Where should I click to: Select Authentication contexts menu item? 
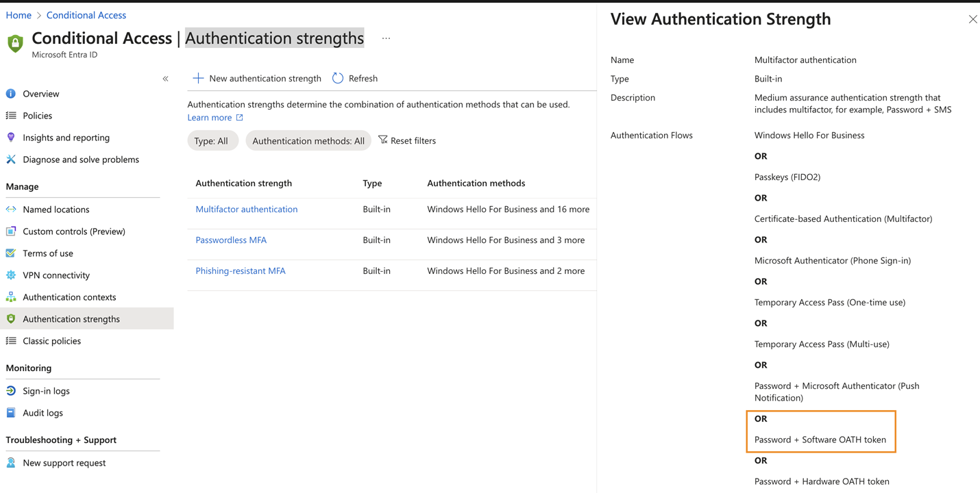click(x=69, y=297)
